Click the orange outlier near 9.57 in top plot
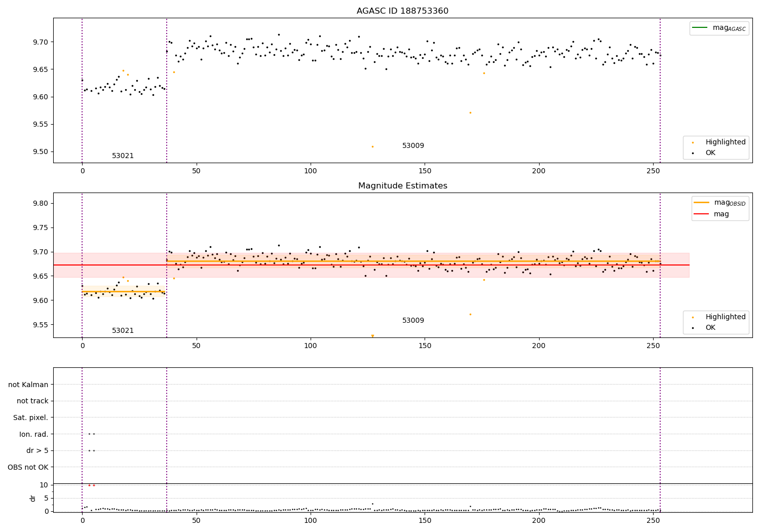760x532 pixels. coord(470,112)
